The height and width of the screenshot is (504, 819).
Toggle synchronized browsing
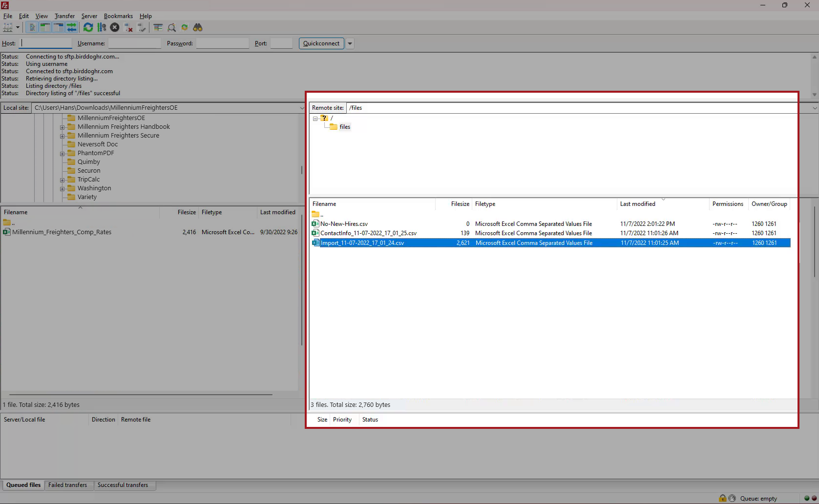185,27
